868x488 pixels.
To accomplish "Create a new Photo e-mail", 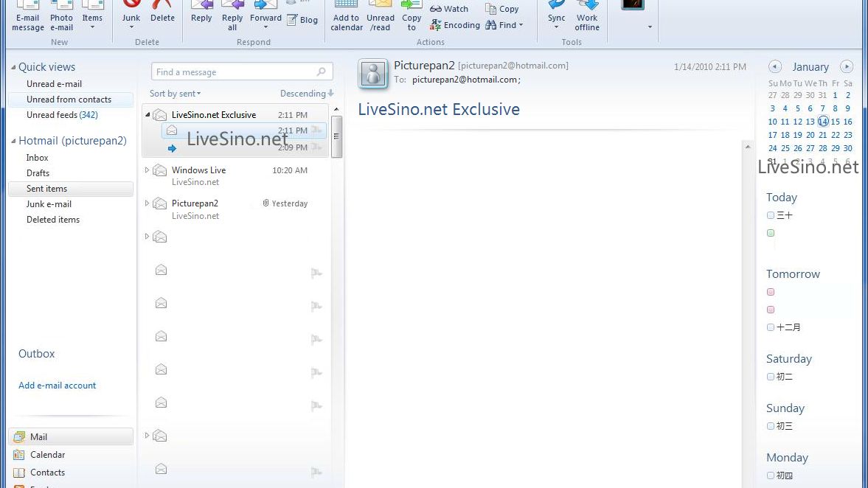I will click(x=61, y=16).
